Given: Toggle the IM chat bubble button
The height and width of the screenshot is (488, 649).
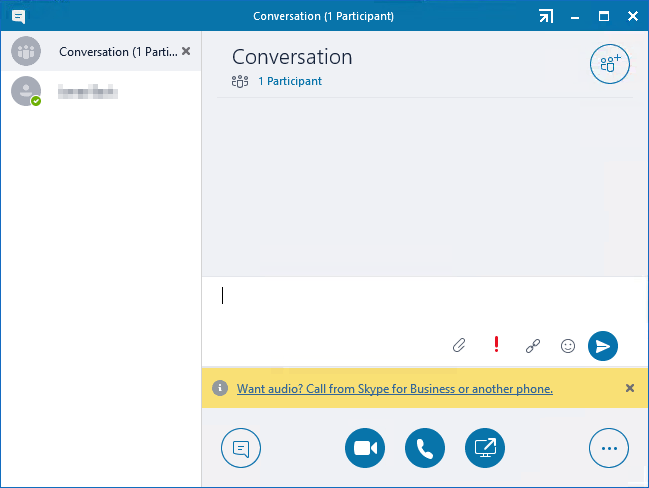Looking at the screenshot, I should pos(241,448).
